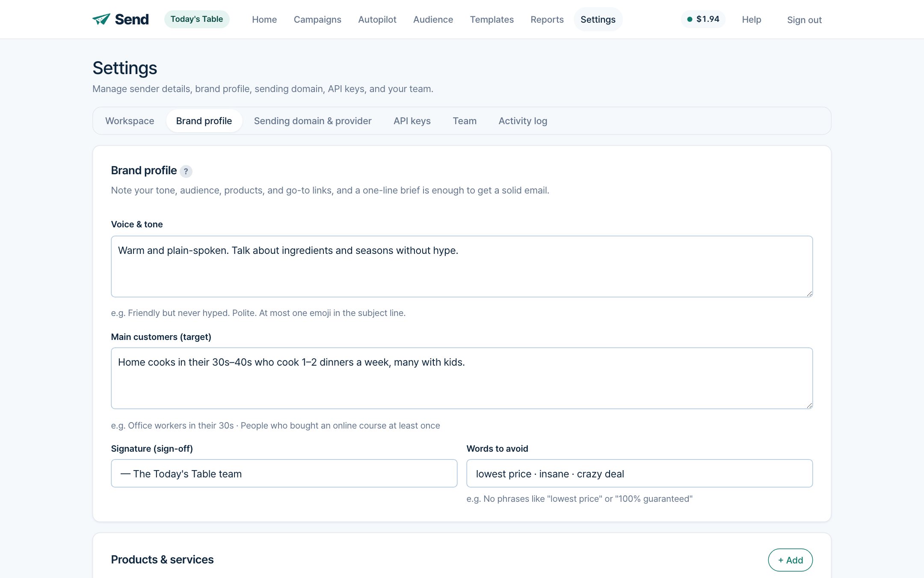
Task: Click the Send paper plane logo
Action: tap(121, 19)
